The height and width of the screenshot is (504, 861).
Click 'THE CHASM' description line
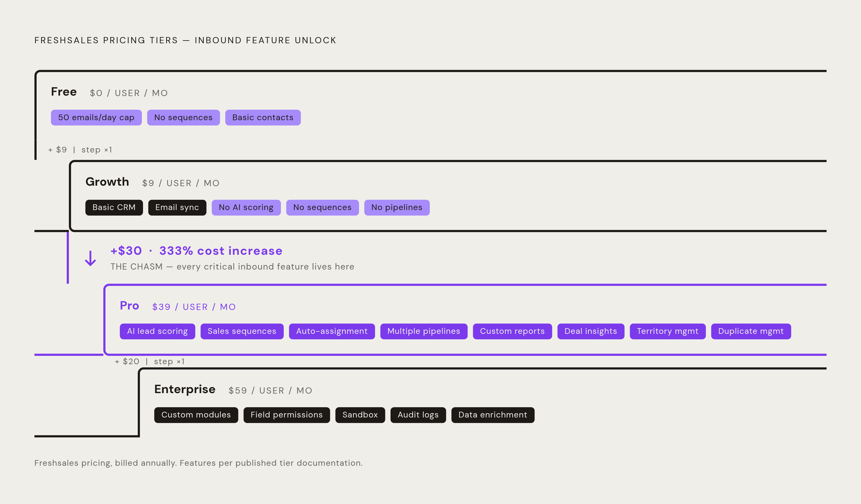(232, 267)
